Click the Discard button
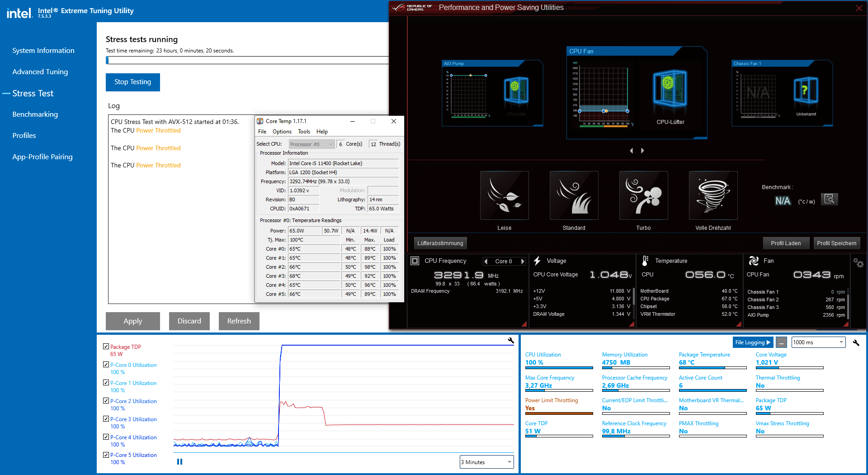This screenshot has height=475, width=868. tap(189, 321)
